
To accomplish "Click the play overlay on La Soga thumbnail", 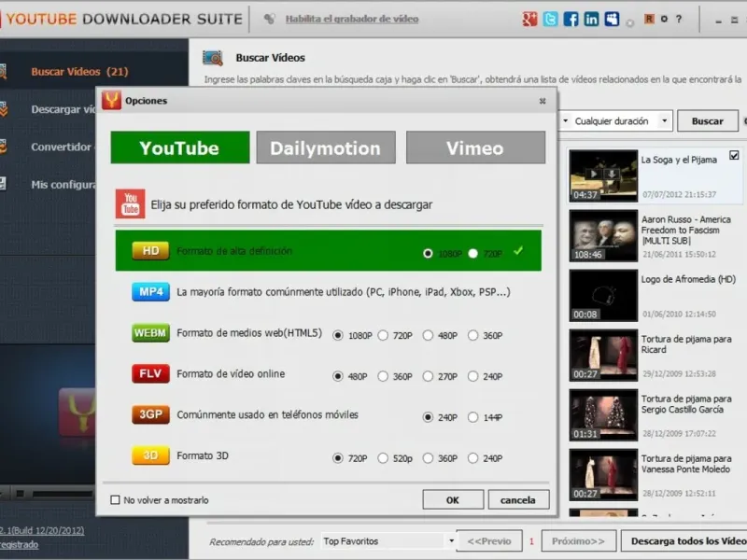I will tap(593, 175).
